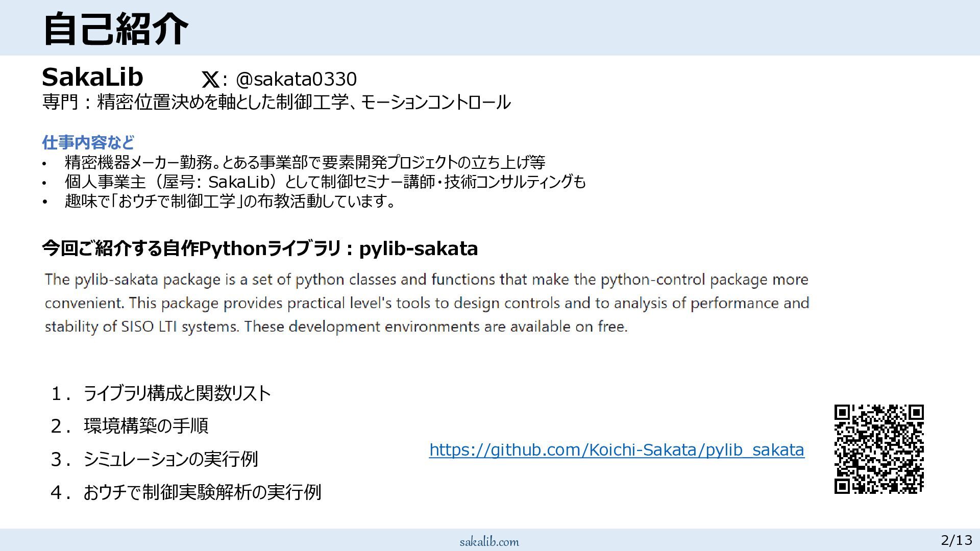Image resolution: width=980 pixels, height=551 pixels.
Task: Click the SakaLib name heading
Action: tap(92, 77)
